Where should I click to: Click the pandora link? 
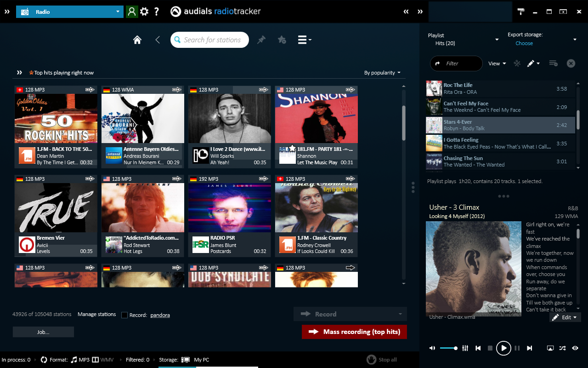tap(160, 315)
